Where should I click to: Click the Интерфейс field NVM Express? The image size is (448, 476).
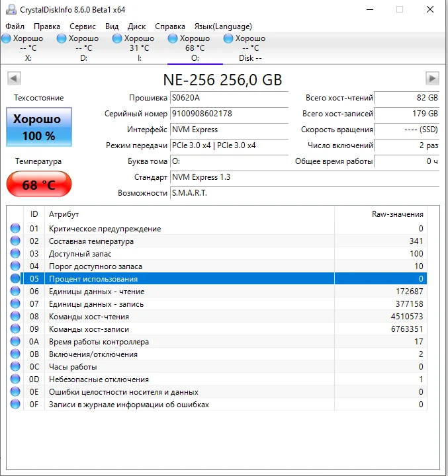(229, 130)
